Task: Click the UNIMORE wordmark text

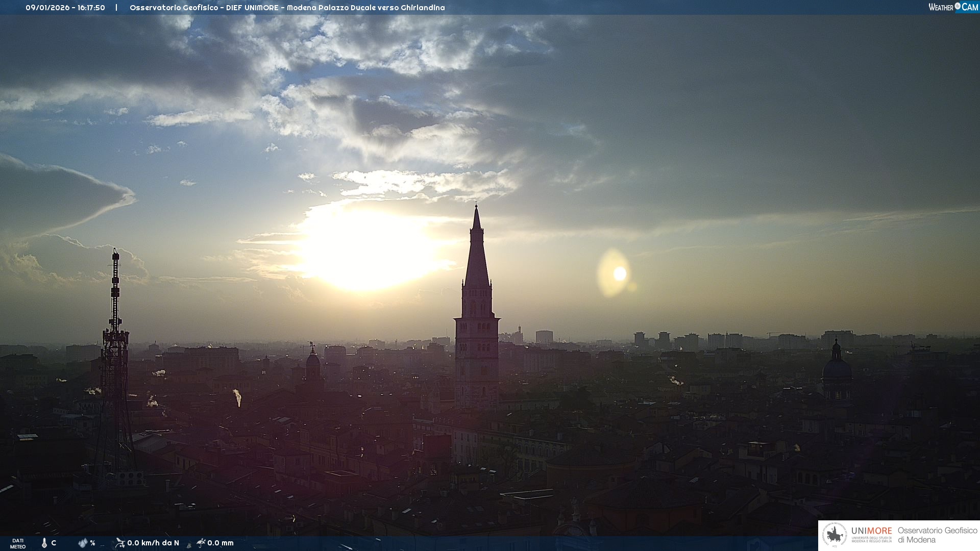Action: coord(871,531)
